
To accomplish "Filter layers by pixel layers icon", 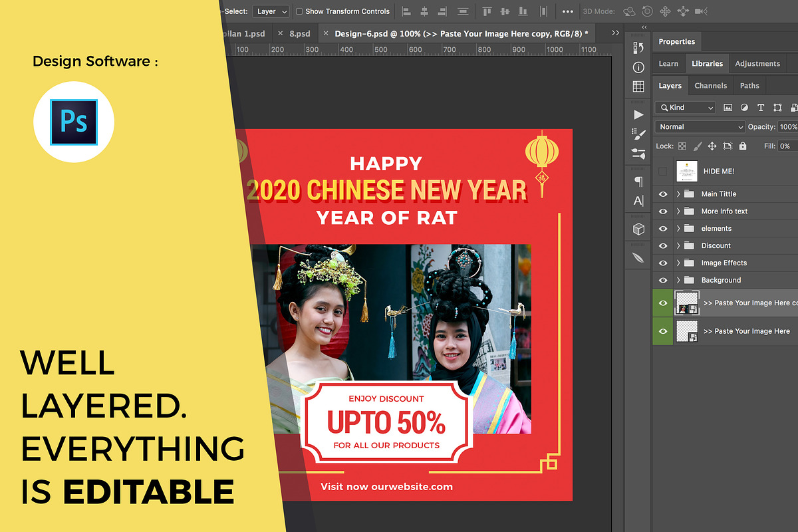I will [728, 108].
